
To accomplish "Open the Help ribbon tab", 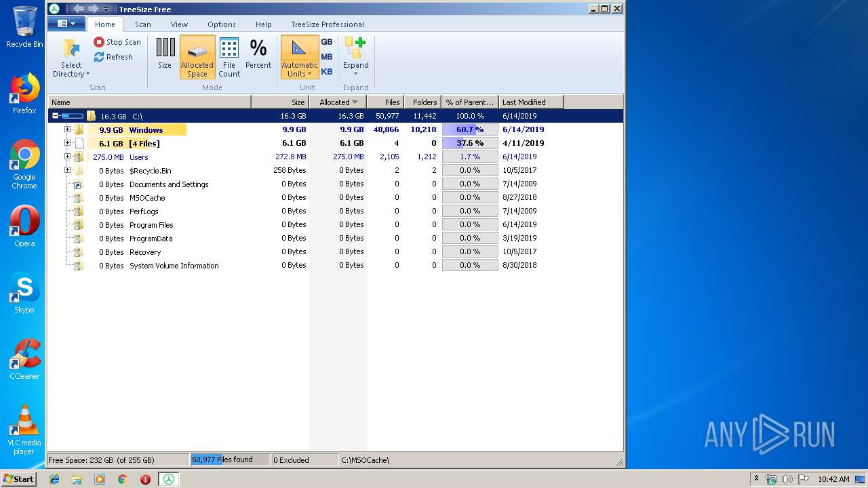I will point(264,24).
